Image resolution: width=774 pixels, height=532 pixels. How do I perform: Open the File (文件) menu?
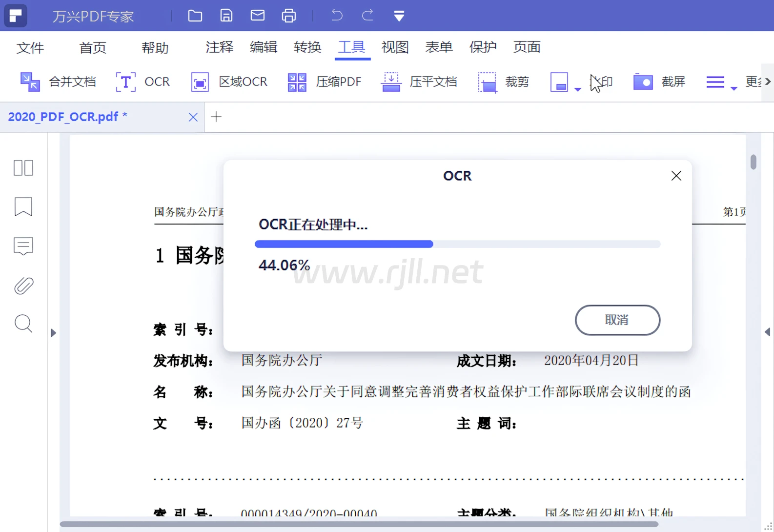coord(30,47)
